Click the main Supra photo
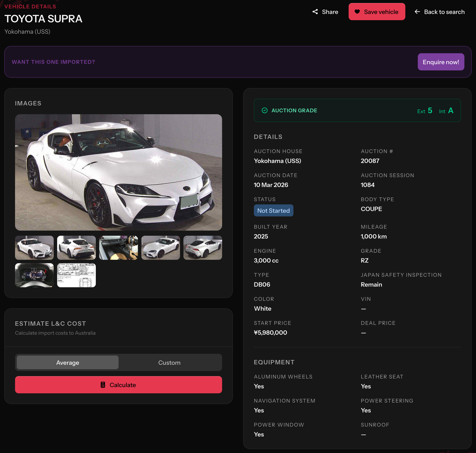This screenshot has width=476, height=453. tap(118, 172)
